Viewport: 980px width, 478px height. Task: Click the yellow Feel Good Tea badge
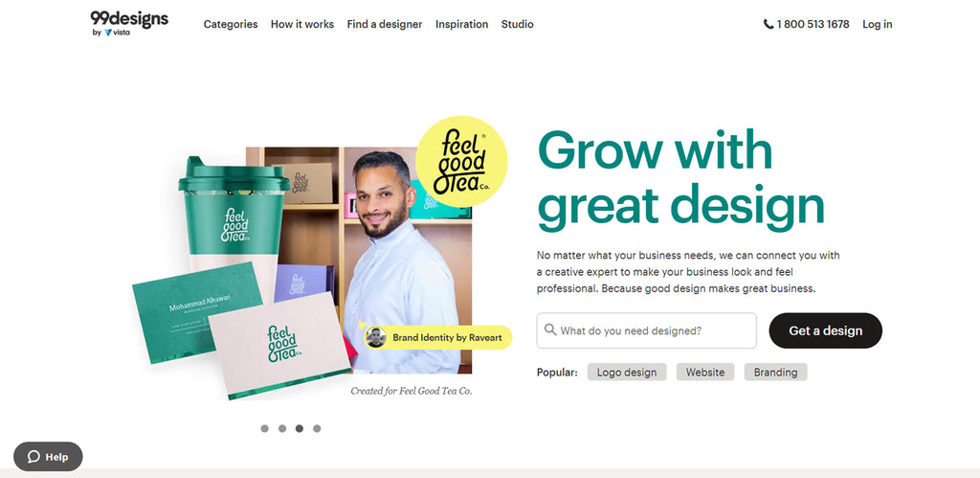[x=461, y=162]
